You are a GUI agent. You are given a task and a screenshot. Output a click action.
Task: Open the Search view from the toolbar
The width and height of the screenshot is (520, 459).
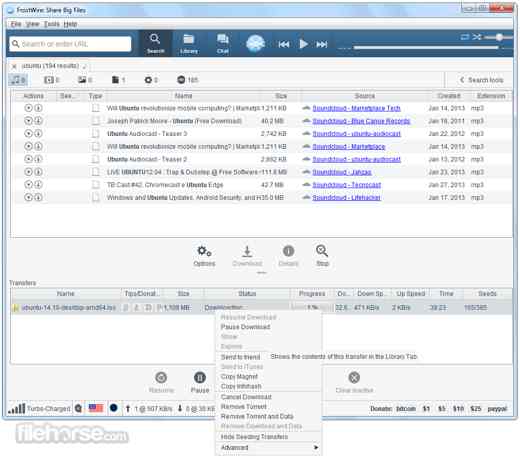pos(155,43)
